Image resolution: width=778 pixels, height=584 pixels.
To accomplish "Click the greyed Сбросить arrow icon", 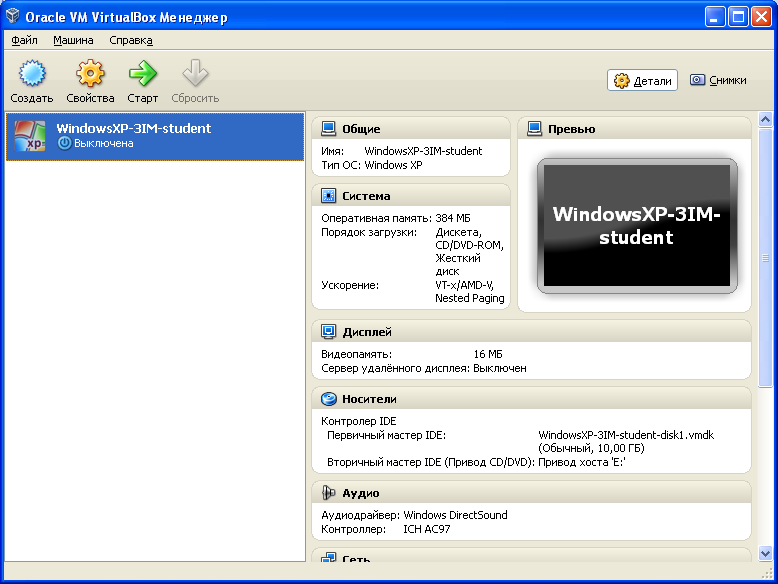I will tap(195, 73).
